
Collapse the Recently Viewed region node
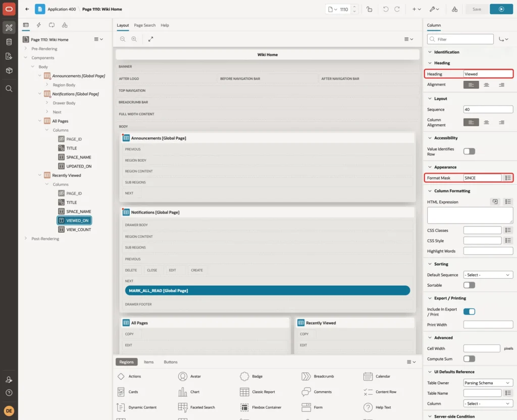tap(39, 175)
